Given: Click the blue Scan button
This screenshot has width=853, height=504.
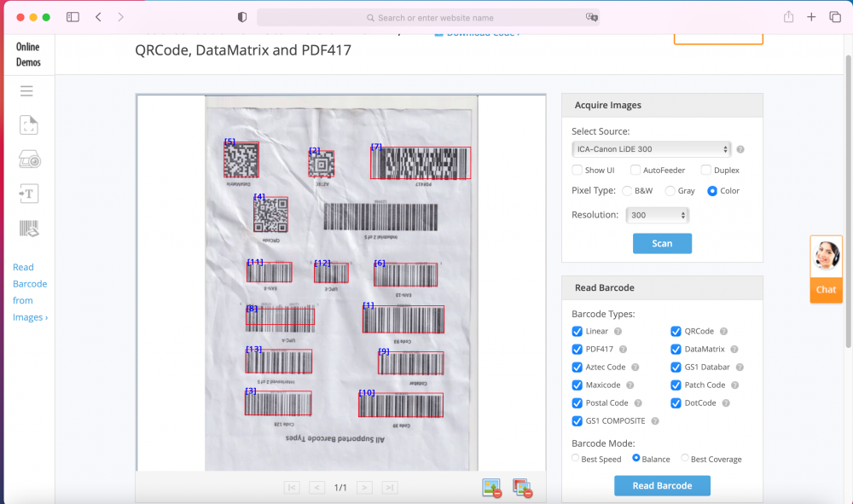Looking at the screenshot, I should (662, 243).
